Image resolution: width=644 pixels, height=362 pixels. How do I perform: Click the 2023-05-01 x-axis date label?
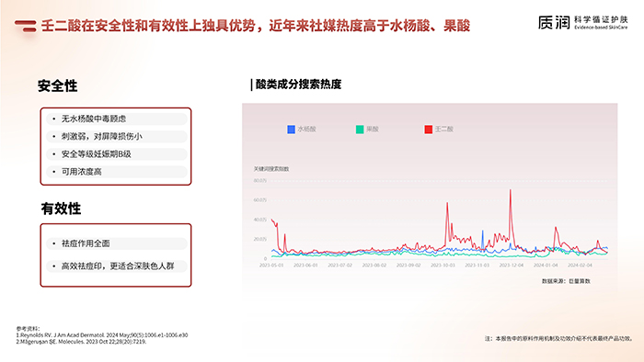pos(271,266)
